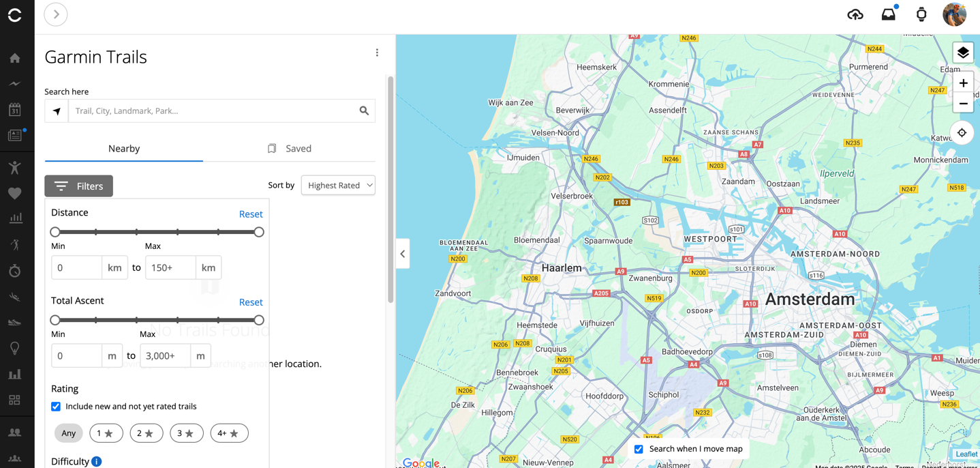Select the 1 star rating filter
This screenshot has width=980, height=468.
click(x=106, y=433)
